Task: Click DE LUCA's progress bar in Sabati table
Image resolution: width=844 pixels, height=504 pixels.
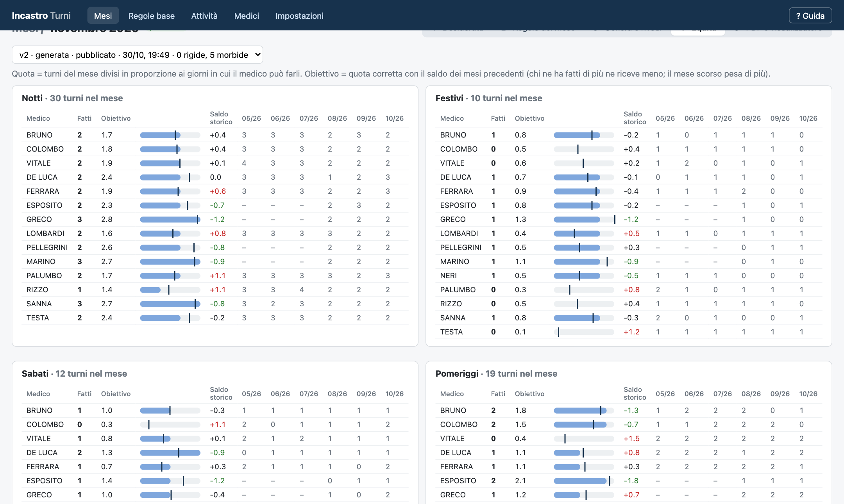Action: pos(170,453)
